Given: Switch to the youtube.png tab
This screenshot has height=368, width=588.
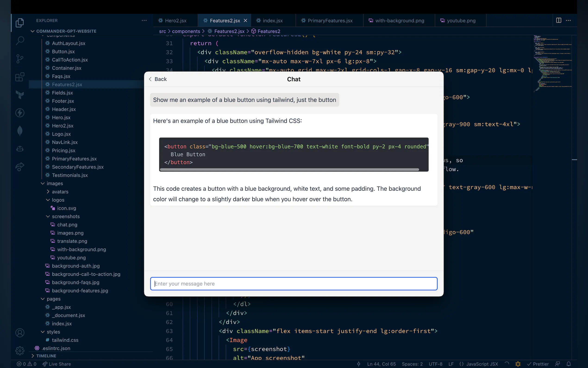Looking at the screenshot, I should 461,20.
